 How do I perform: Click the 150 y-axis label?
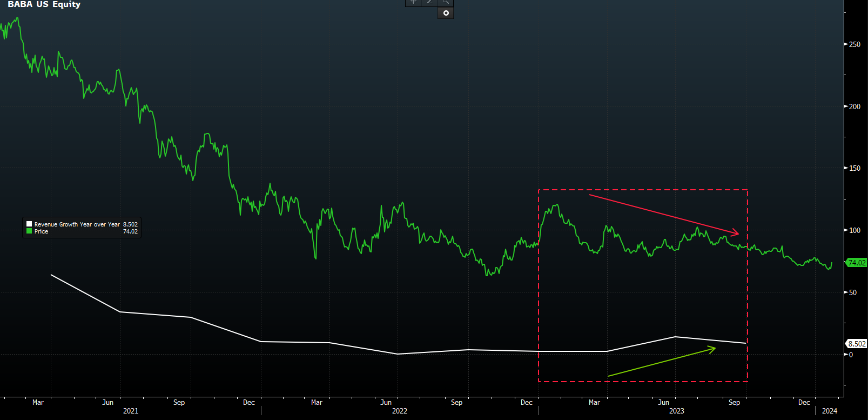pyautogui.click(x=854, y=168)
